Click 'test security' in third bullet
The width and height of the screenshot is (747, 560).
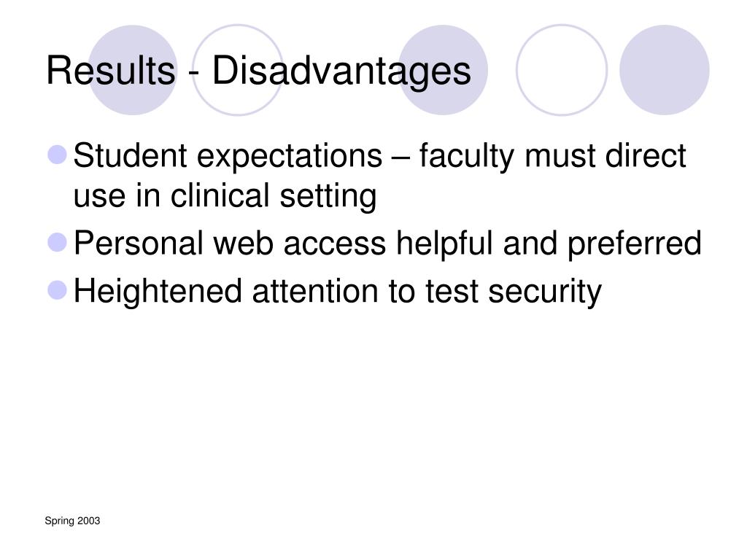click(x=514, y=292)
